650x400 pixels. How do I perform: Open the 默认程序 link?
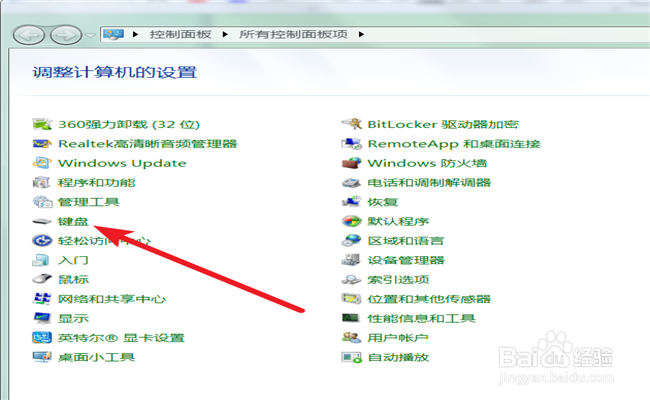398,221
